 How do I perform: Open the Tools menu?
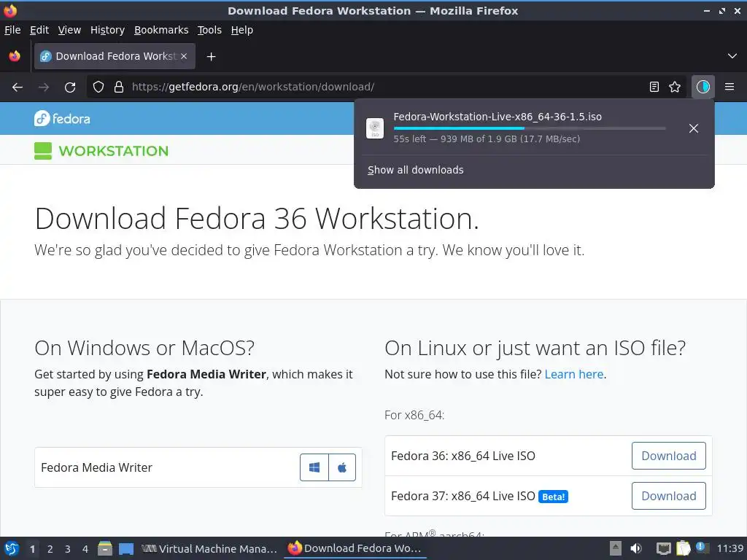[x=209, y=30]
